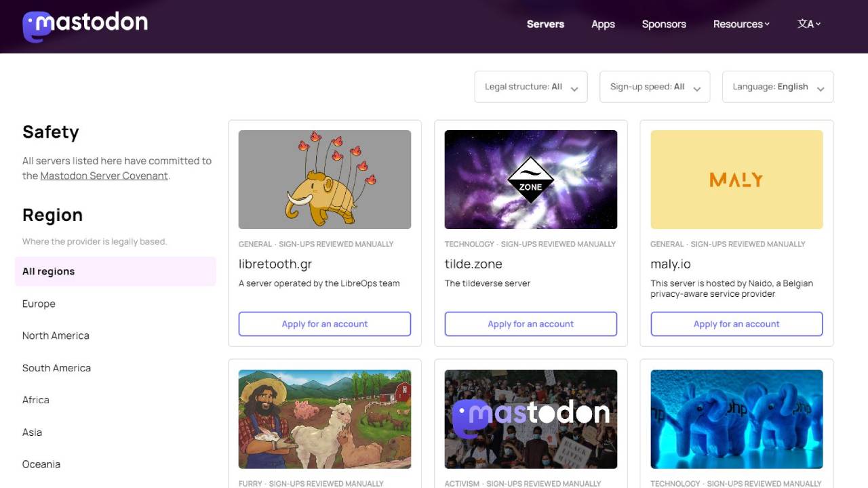
Task: Click the activism protest Mastodon thumbnail
Action: [x=531, y=419]
